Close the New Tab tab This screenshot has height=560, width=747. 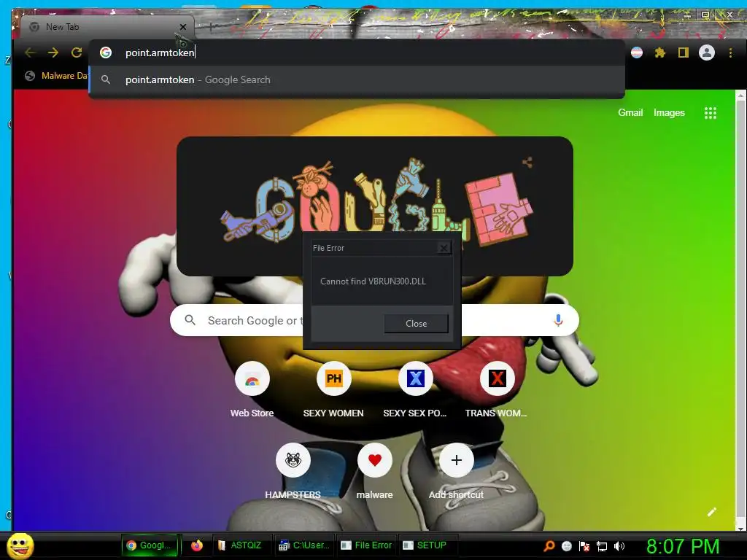183,27
